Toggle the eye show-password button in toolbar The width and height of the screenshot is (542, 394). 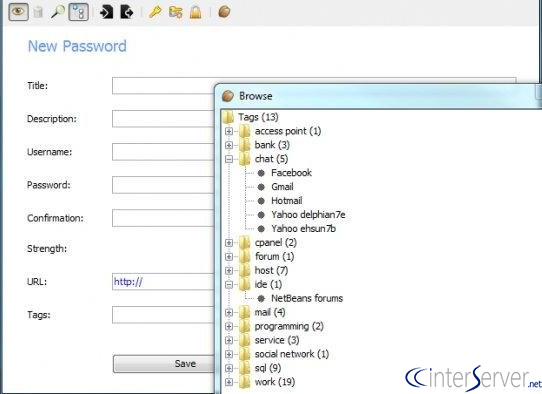tap(18, 12)
